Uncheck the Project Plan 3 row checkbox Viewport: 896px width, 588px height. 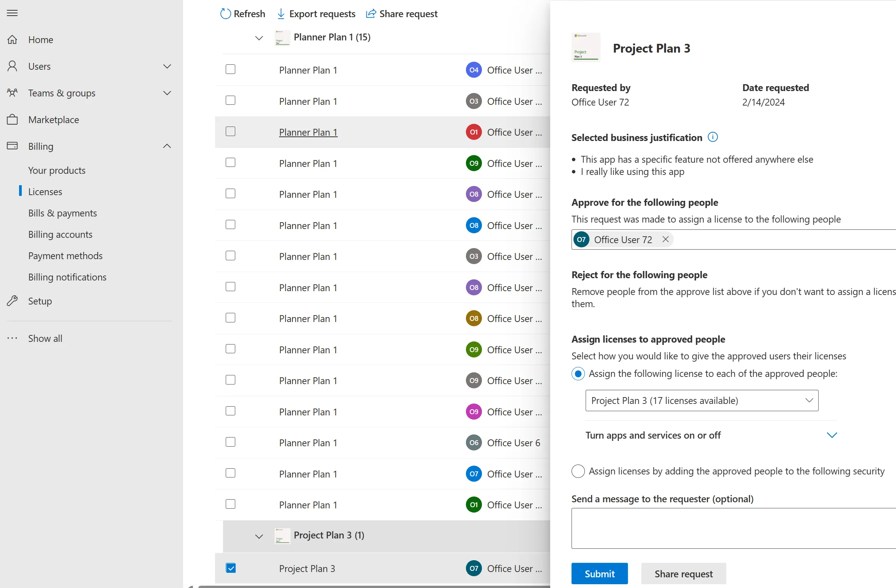tap(231, 568)
